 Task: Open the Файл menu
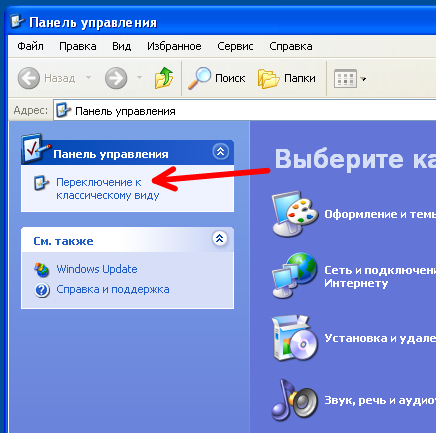coord(30,46)
